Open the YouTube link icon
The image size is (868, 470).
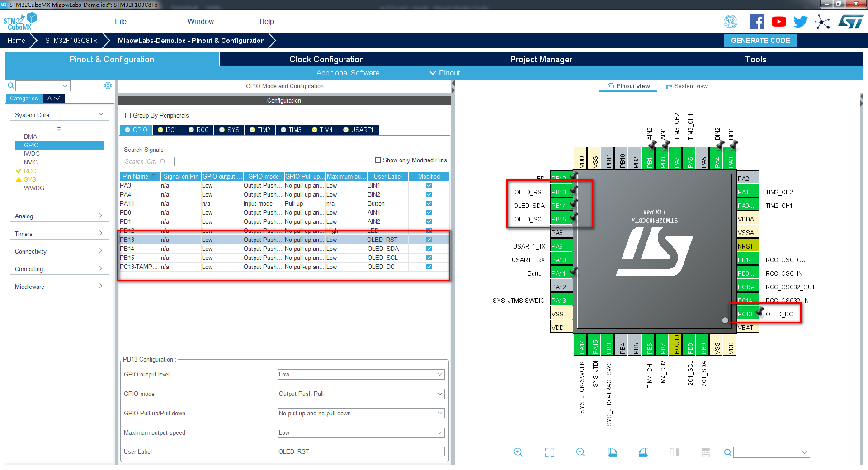click(779, 22)
